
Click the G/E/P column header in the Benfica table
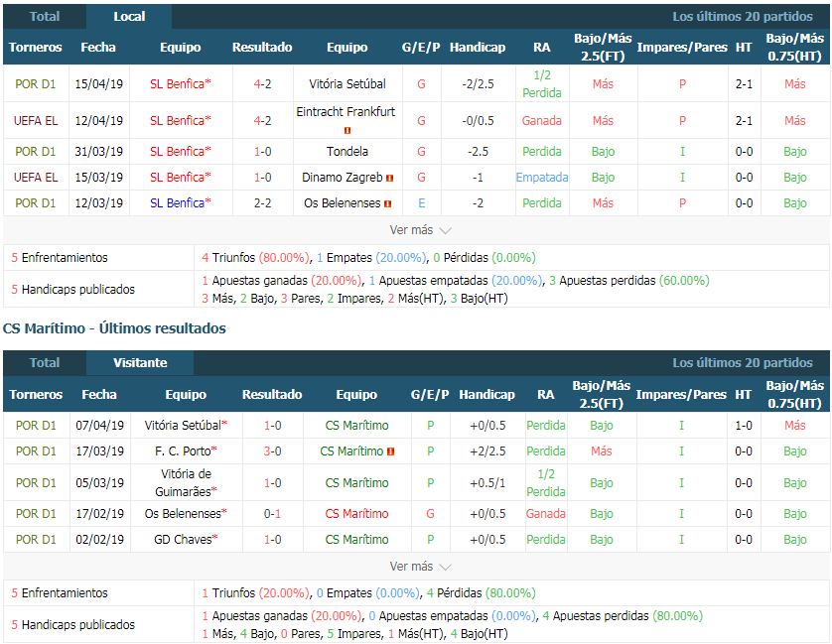pos(421,48)
